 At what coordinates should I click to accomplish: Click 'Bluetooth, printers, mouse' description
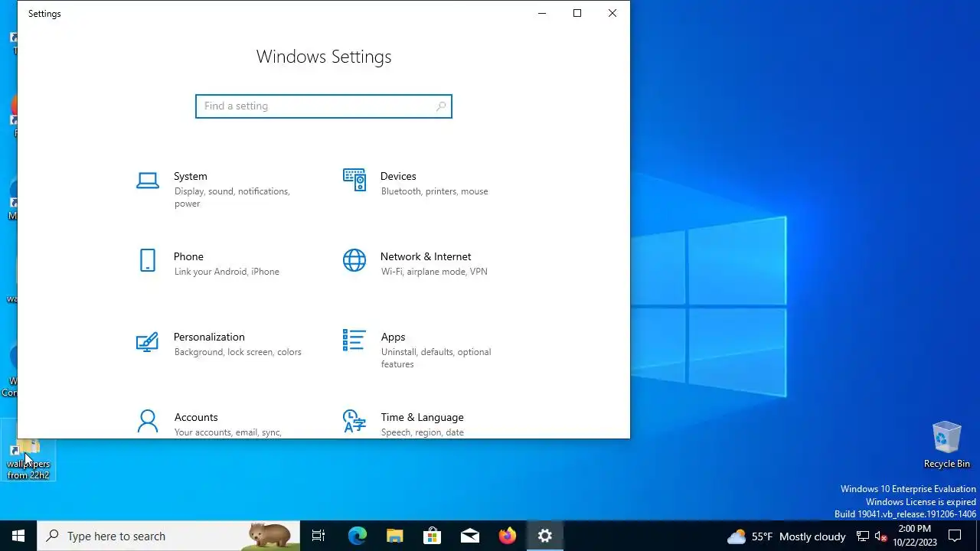click(x=434, y=191)
